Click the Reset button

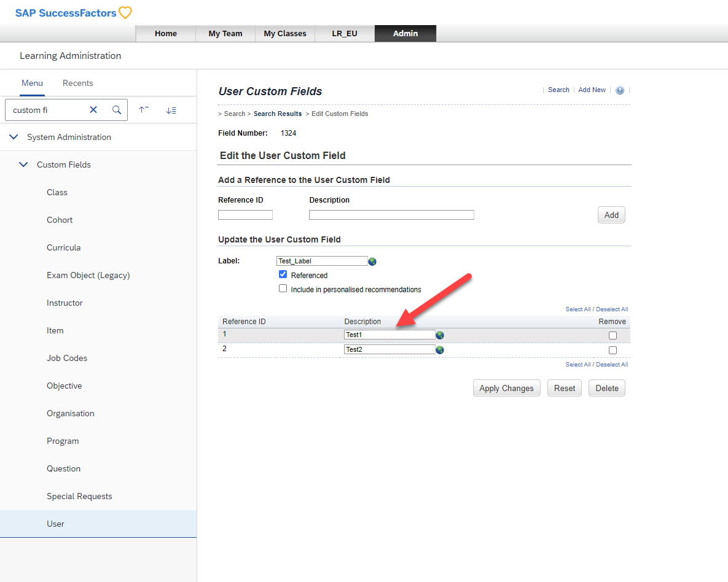click(565, 388)
